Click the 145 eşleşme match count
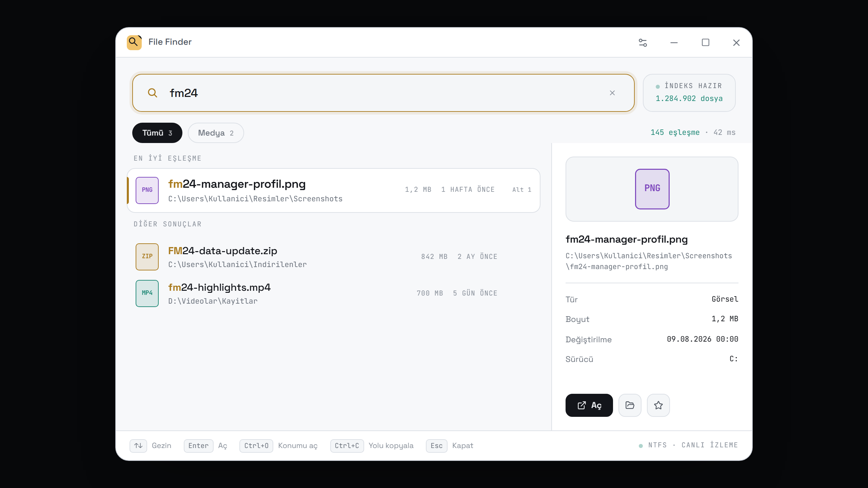 pos(675,133)
